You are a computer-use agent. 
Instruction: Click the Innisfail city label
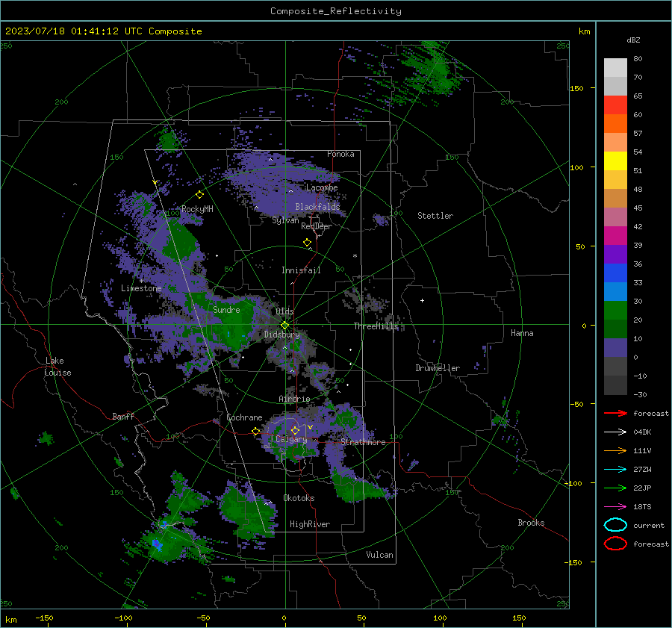coord(301,270)
